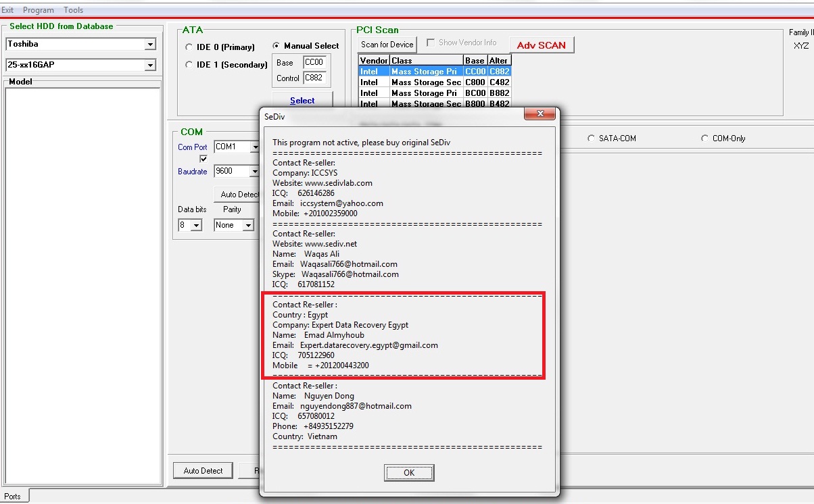The width and height of the screenshot is (814, 504).
Task: Click nguyendong887@hotmail.com email text
Action: (356, 406)
